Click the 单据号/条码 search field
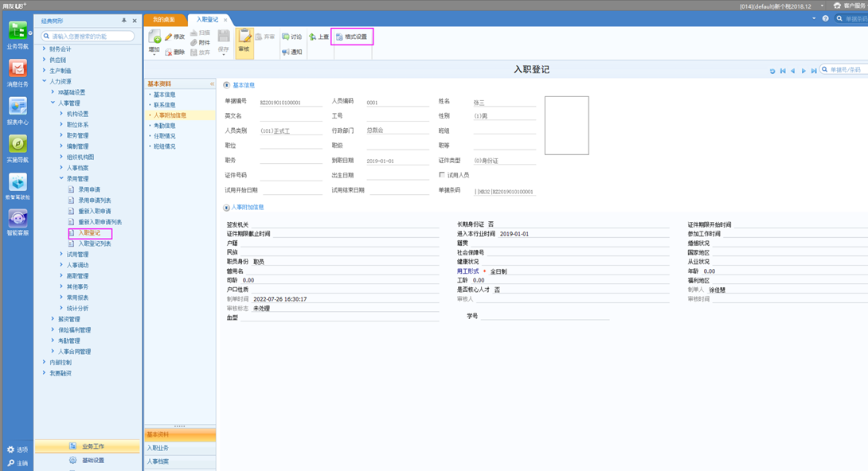868x471 pixels. (x=844, y=70)
